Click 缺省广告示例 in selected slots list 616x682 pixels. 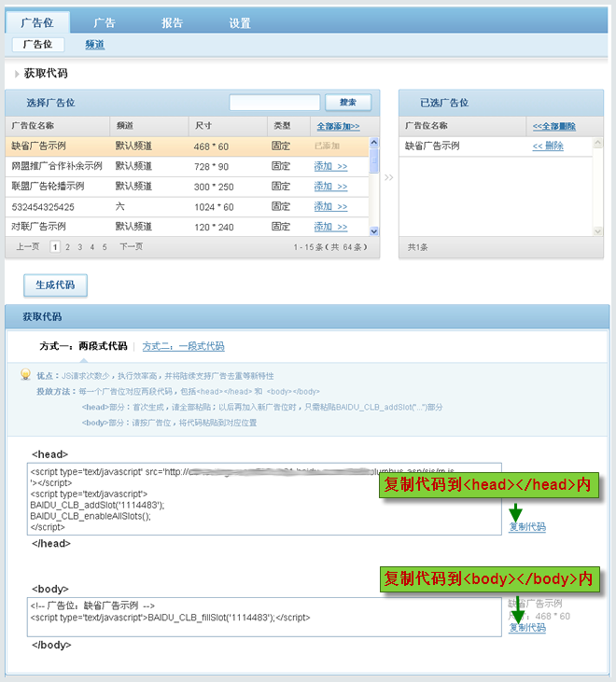click(x=432, y=146)
